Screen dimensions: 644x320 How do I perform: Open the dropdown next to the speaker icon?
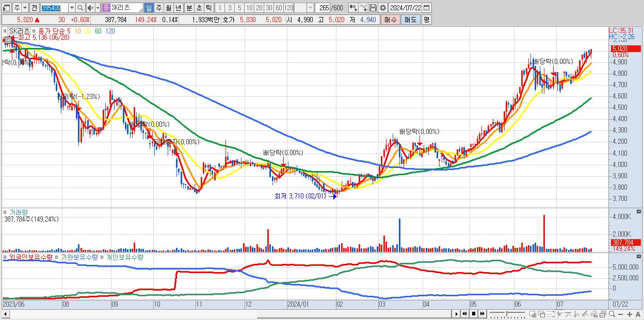98,8
